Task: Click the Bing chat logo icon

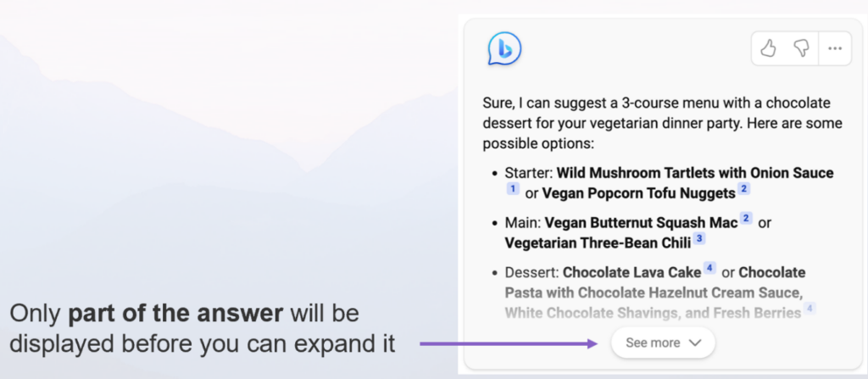Action: [504, 49]
